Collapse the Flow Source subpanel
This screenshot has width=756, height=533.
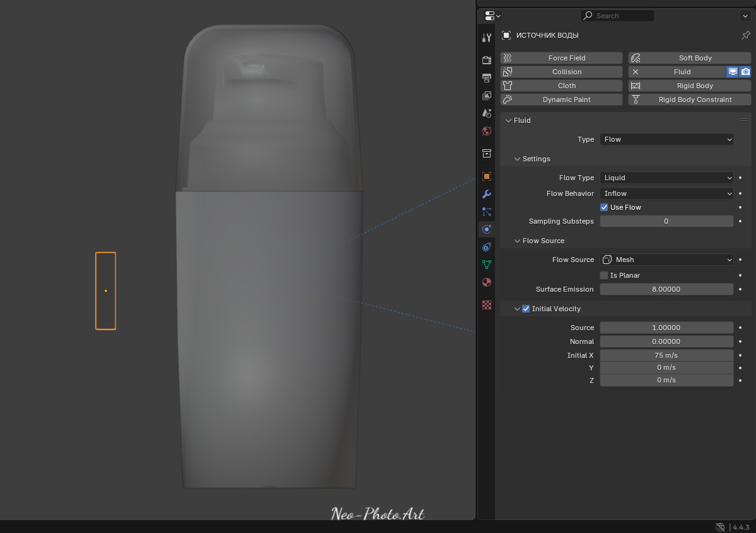point(517,241)
